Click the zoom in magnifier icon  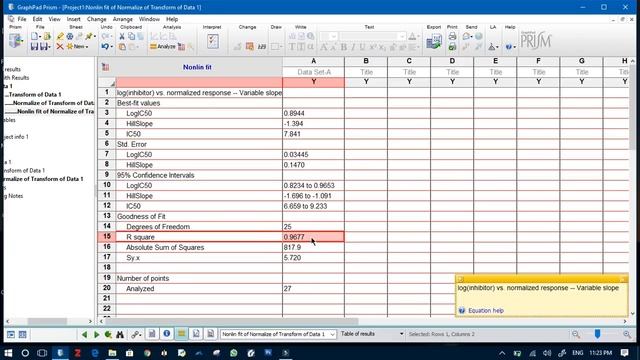click(x=627, y=334)
